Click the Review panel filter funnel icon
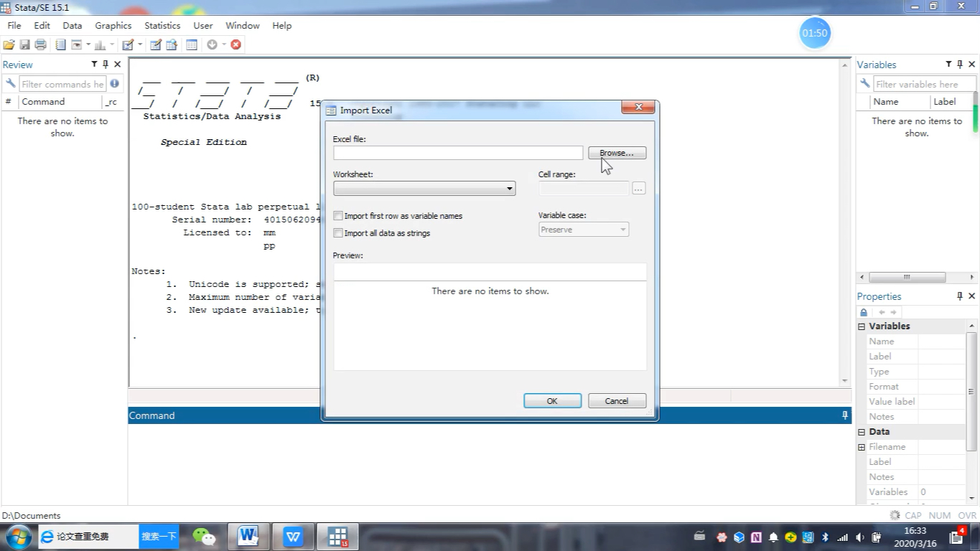The image size is (980, 551). coord(94,65)
